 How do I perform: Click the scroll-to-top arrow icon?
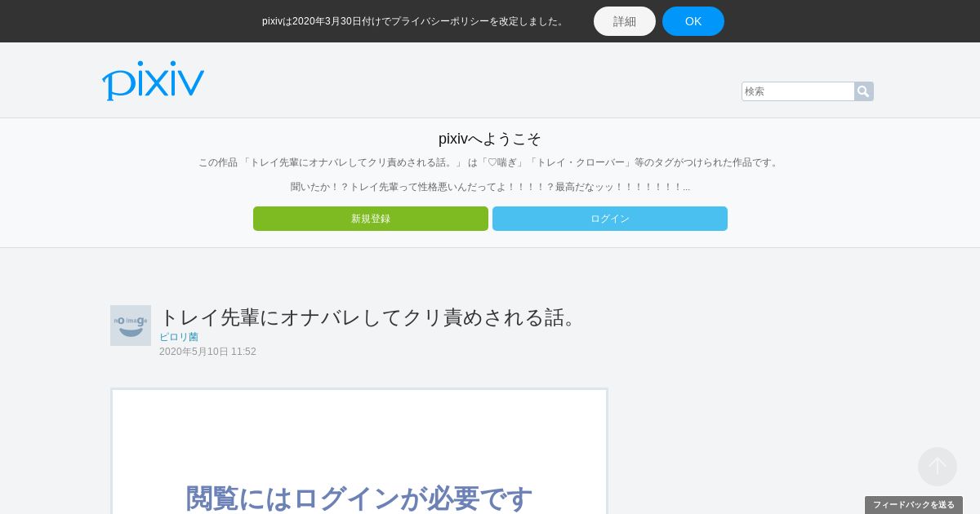coord(938,467)
